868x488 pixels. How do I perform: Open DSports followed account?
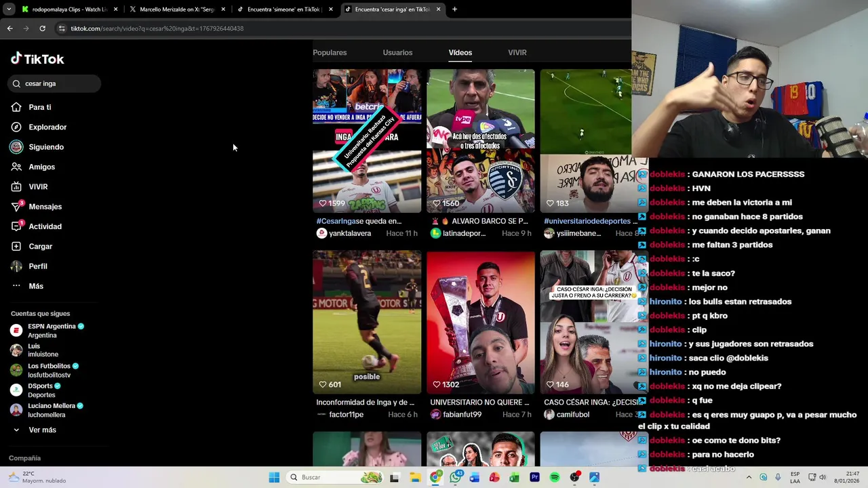tap(35, 390)
